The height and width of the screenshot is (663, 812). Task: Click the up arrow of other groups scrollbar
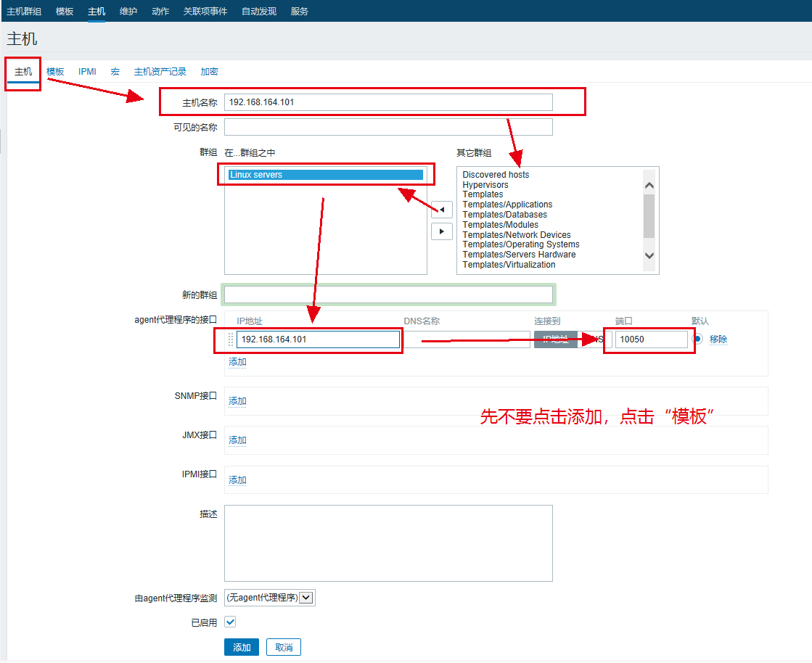pos(649,185)
